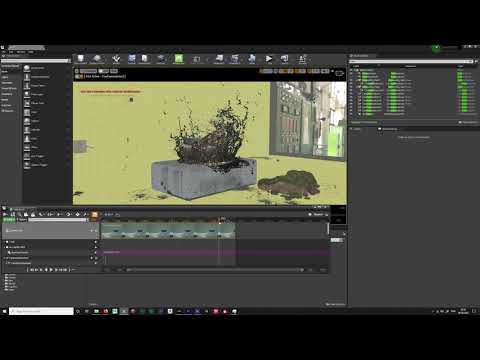This screenshot has width=480, height=360.
Task: Open the Lit view mode dropdown
Action: coord(104,71)
